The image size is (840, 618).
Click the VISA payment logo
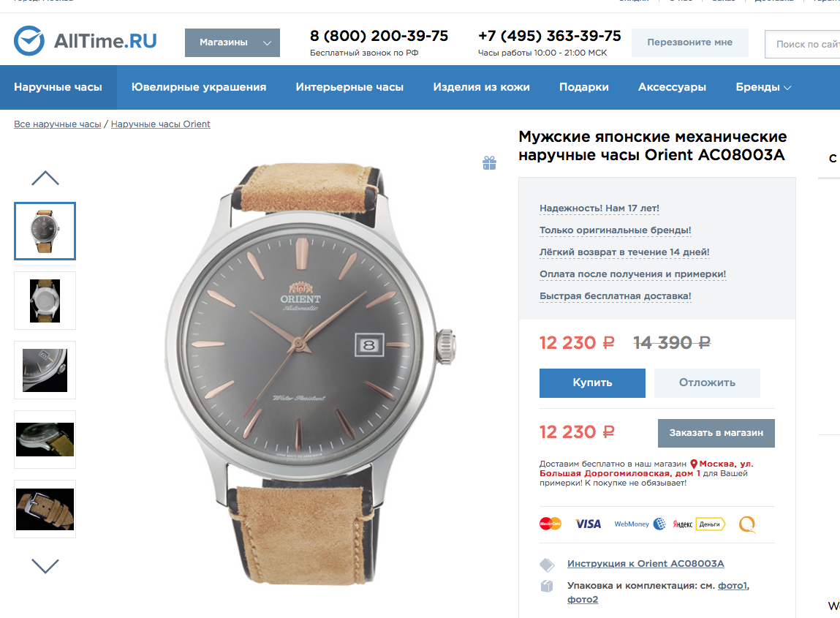588,524
